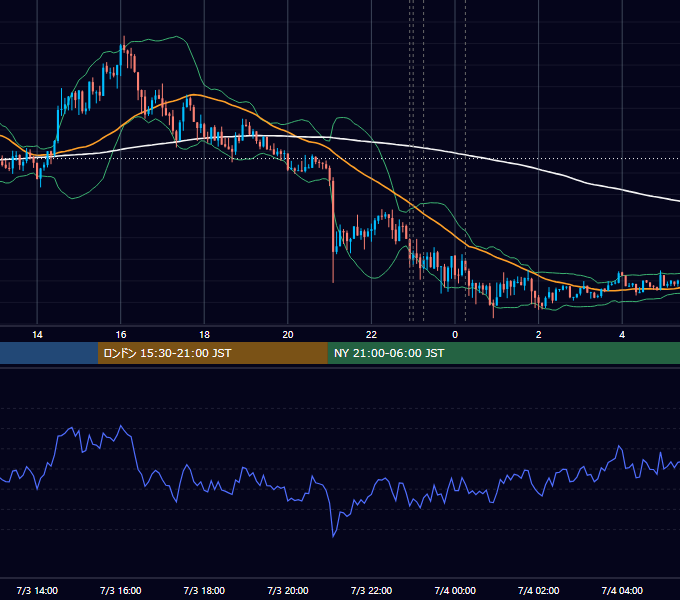The height and width of the screenshot is (600, 680).
Task: Click the 7/3 18:00 label on indicator axis
Action: point(204,590)
